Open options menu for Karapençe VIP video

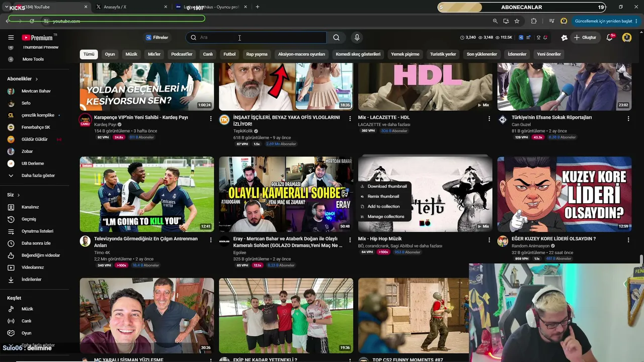pyautogui.click(x=211, y=119)
